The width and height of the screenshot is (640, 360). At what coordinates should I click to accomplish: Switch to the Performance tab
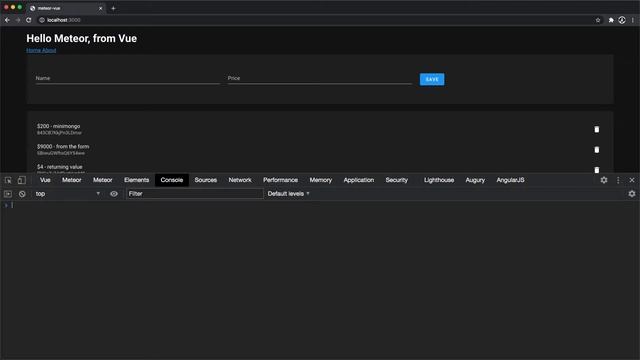point(280,180)
